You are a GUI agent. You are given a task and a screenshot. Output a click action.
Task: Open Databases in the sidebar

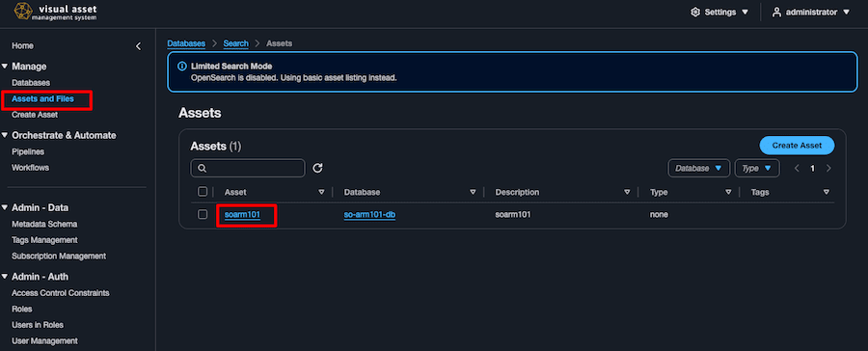coord(31,83)
